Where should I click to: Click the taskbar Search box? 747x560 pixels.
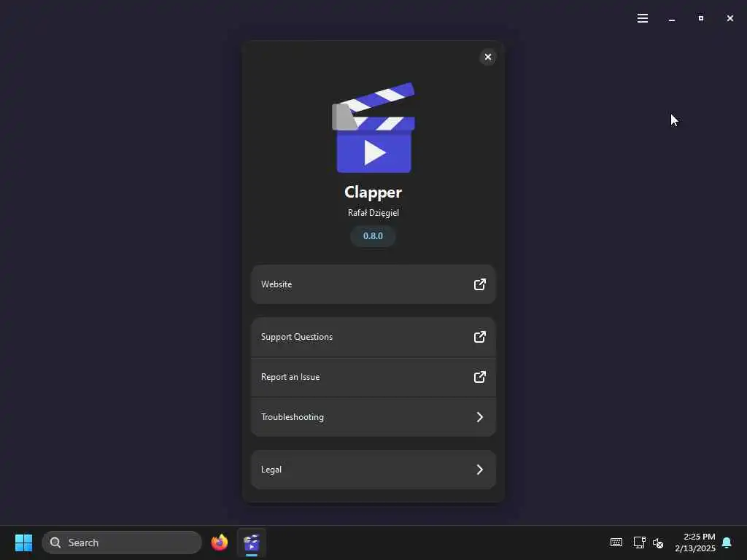point(122,542)
